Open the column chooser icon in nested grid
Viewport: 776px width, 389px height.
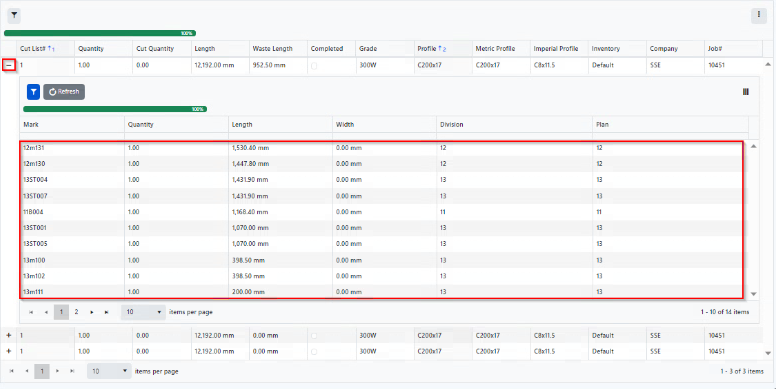746,92
